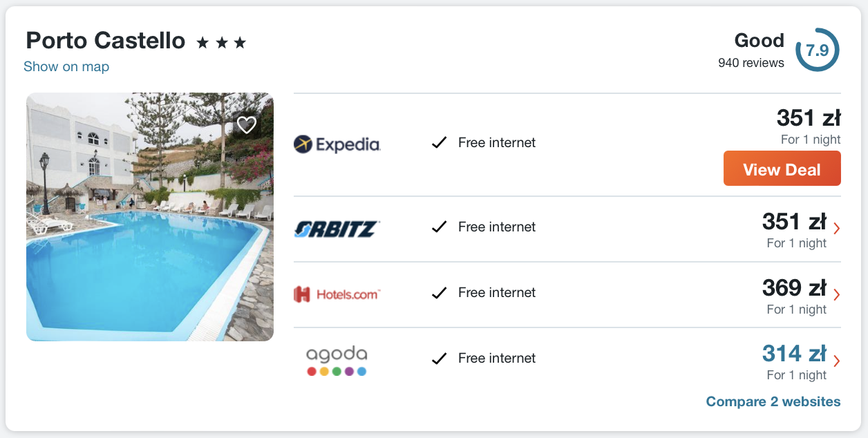Select the Hotels.com 369 zł price
This screenshot has height=438, width=868.
pyautogui.click(x=794, y=287)
